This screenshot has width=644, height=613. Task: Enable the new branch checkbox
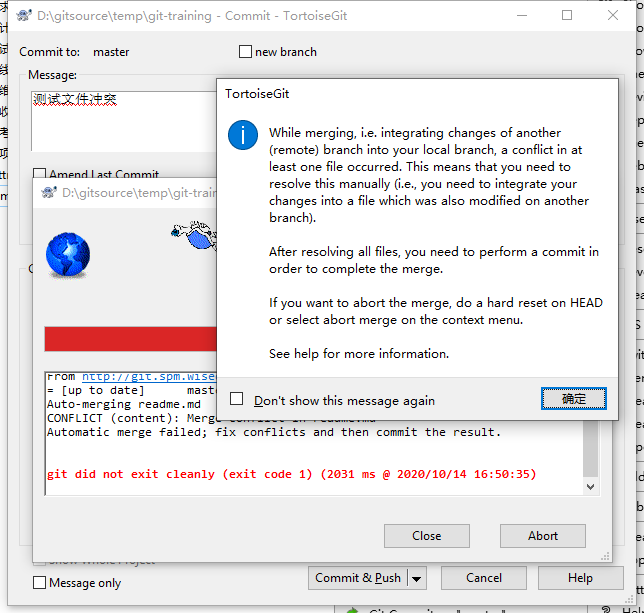coord(245,52)
